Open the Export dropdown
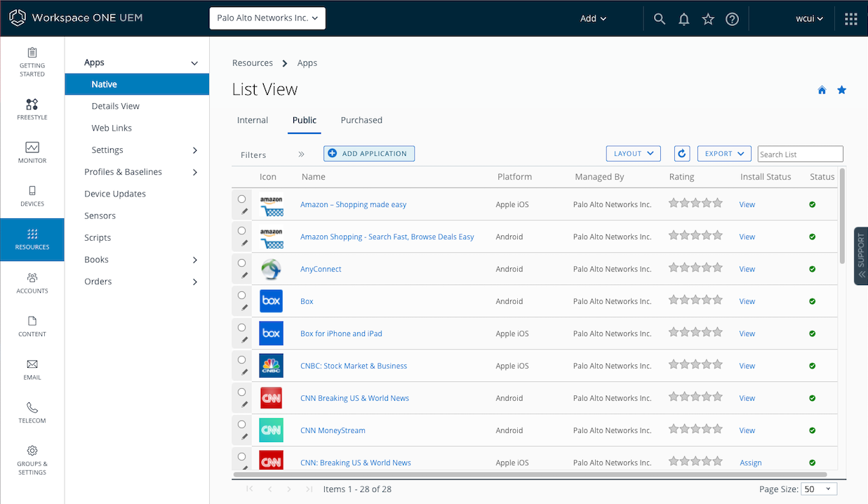Viewport: 868px width, 504px height. pos(723,153)
